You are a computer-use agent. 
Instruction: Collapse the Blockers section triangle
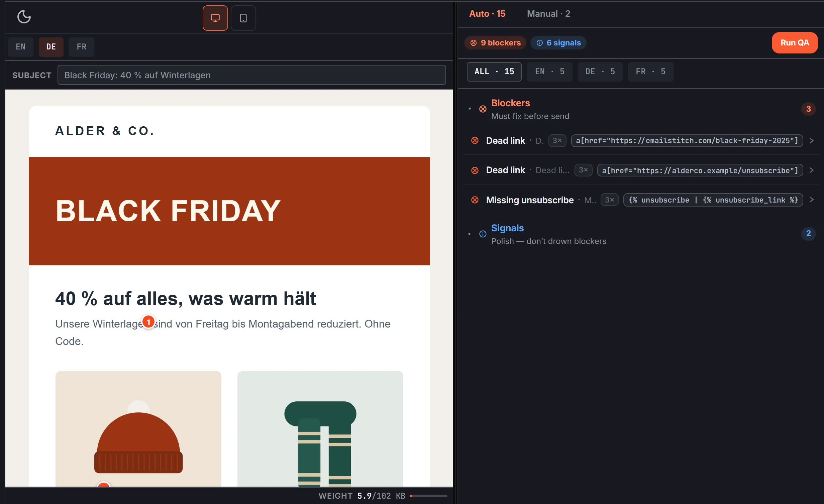point(470,109)
